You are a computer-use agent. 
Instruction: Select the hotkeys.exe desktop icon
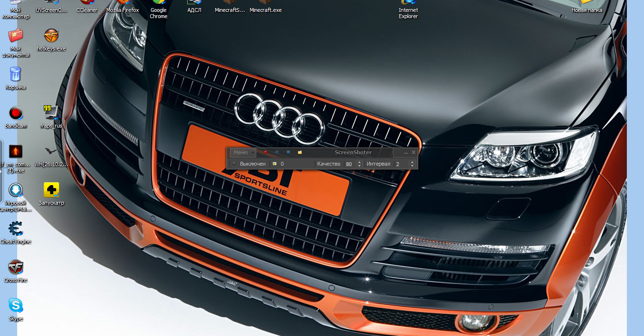pos(51,40)
